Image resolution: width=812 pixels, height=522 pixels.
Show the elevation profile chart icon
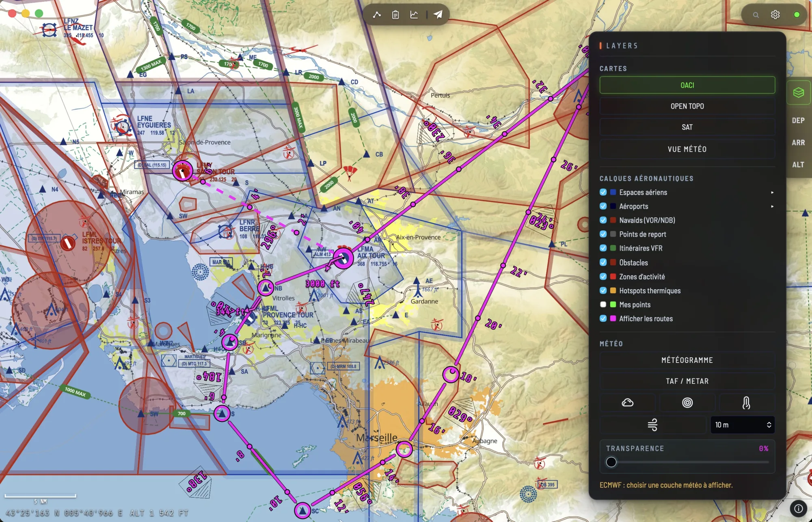414,15
